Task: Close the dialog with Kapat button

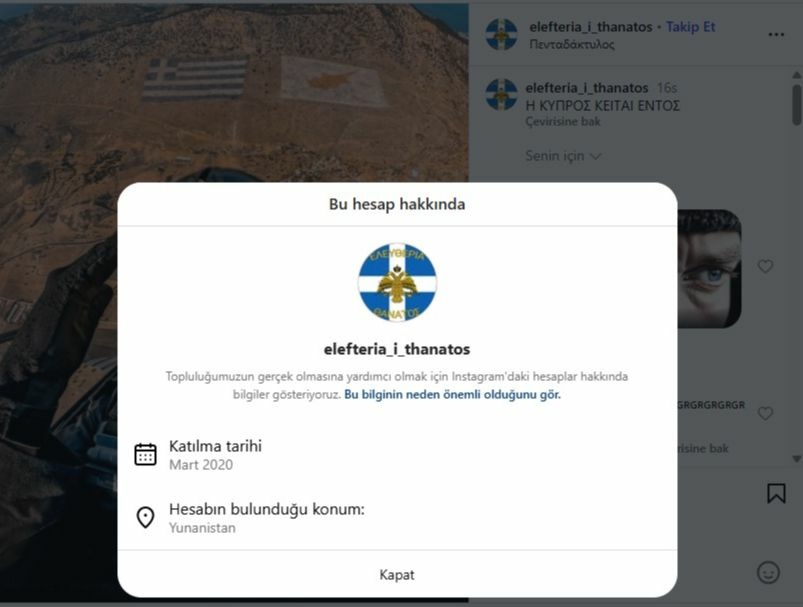Action: (397, 574)
